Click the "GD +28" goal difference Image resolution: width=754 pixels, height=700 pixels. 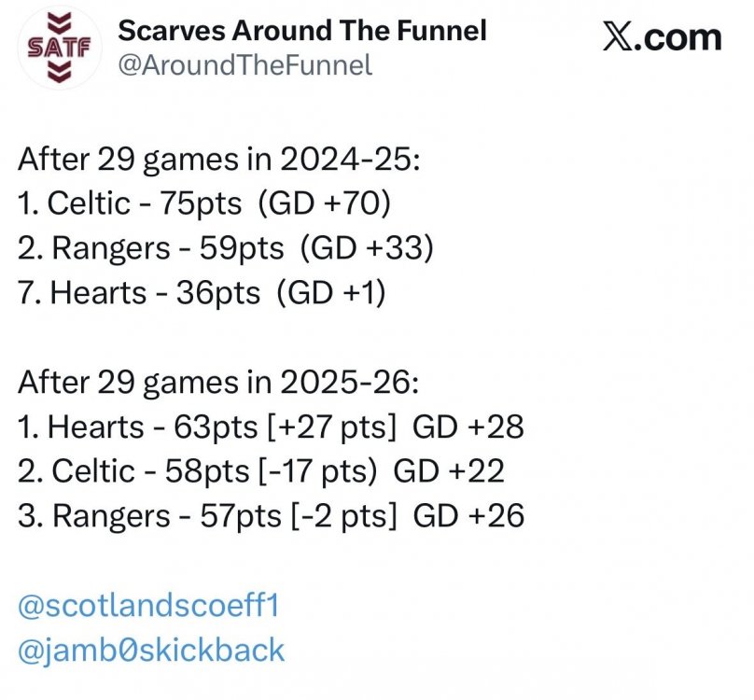(468, 427)
